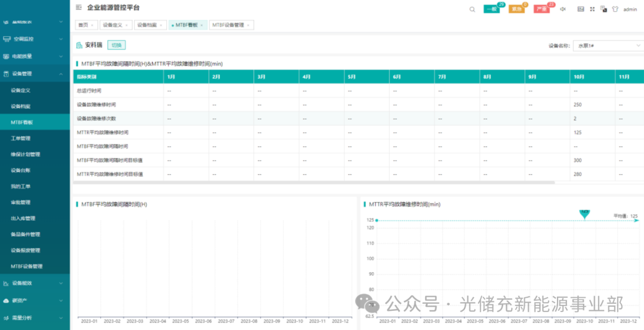Click the 需量分析 sidebar icon
Viewport: 644px width, 330px height.
6,317
